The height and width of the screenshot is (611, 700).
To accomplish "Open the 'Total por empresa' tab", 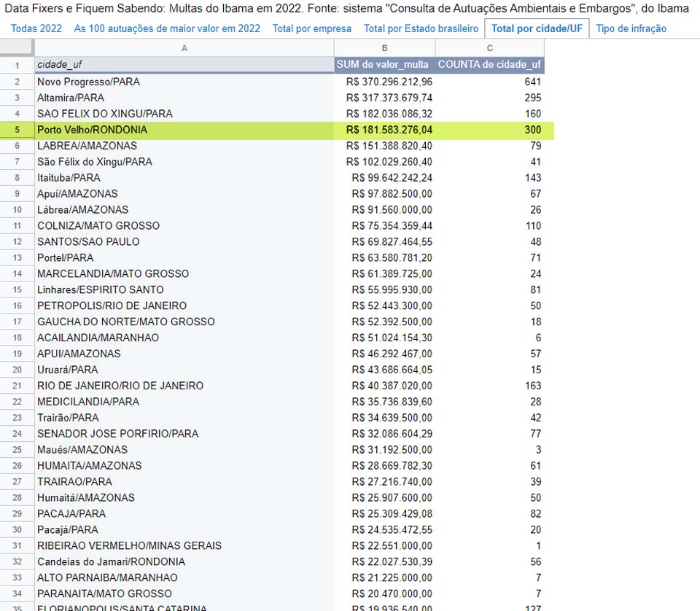I will [312, 28].
